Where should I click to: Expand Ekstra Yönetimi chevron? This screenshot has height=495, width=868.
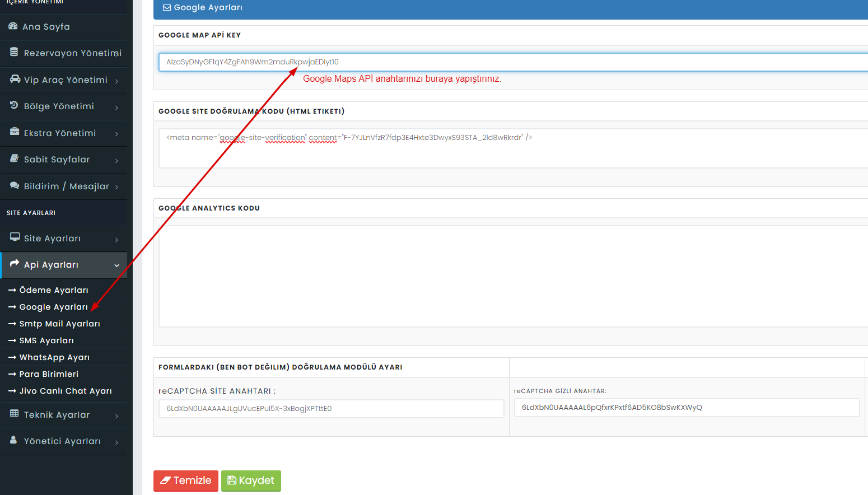coord(116,134)
